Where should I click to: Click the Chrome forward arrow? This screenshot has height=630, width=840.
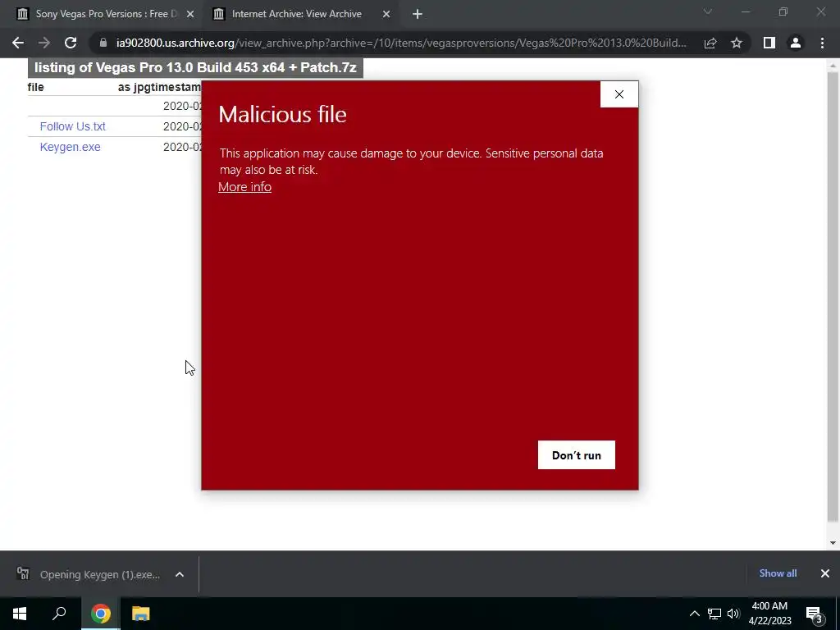pos(44,43)
